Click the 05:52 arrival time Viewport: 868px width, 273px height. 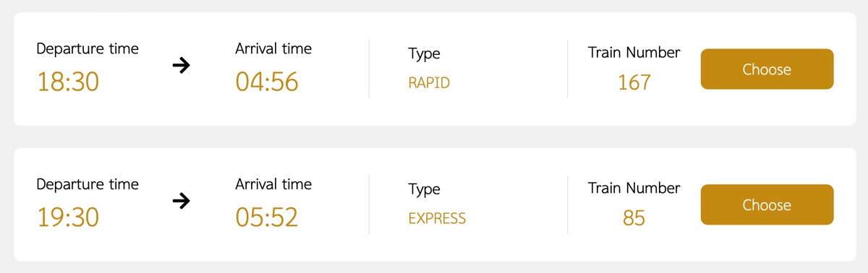[x=267, y=217]
